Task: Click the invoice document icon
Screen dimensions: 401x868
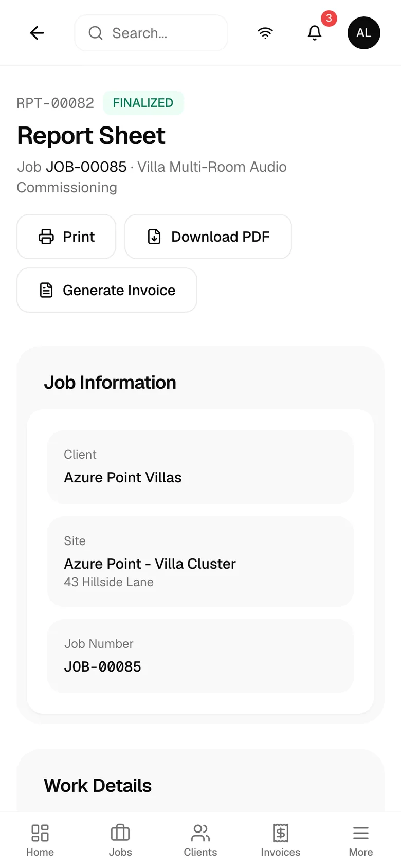Action: pos(46,290)
